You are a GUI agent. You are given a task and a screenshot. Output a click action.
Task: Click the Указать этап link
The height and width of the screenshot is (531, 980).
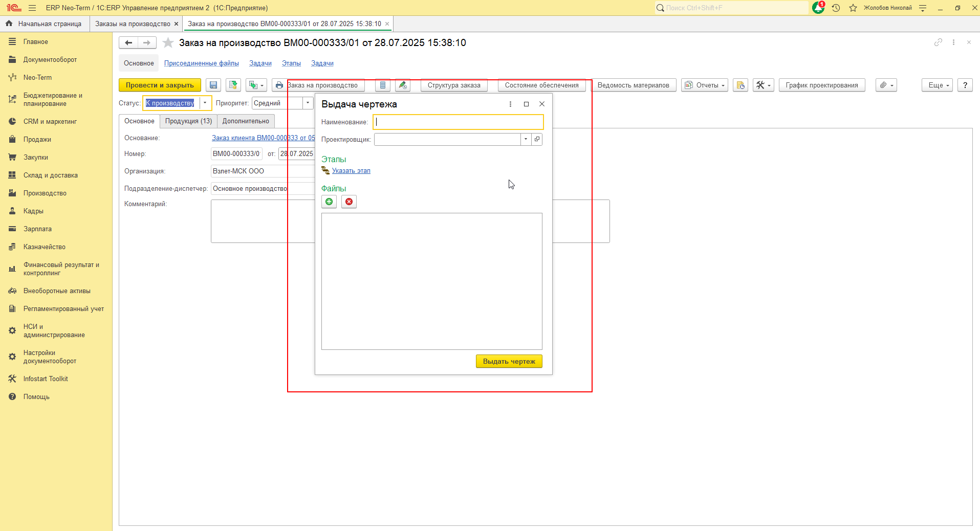tap(351, 171)
